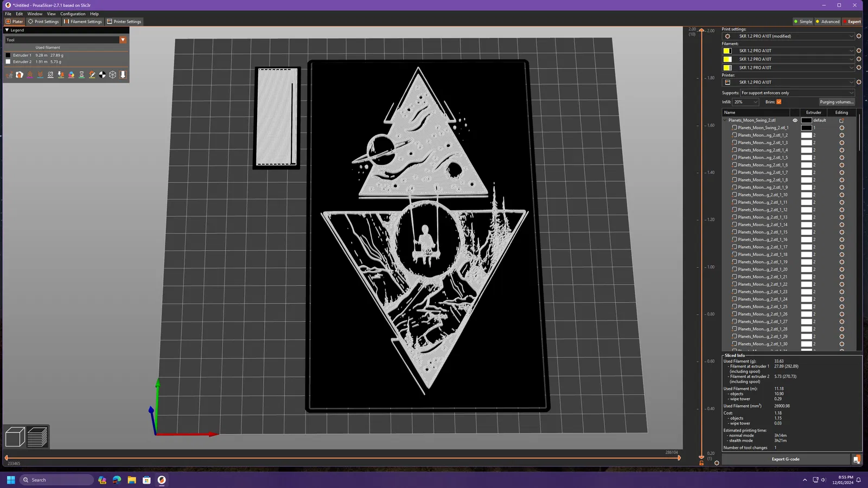
Task: Open the Print settings preset edit cog
Action: point(859,36)
